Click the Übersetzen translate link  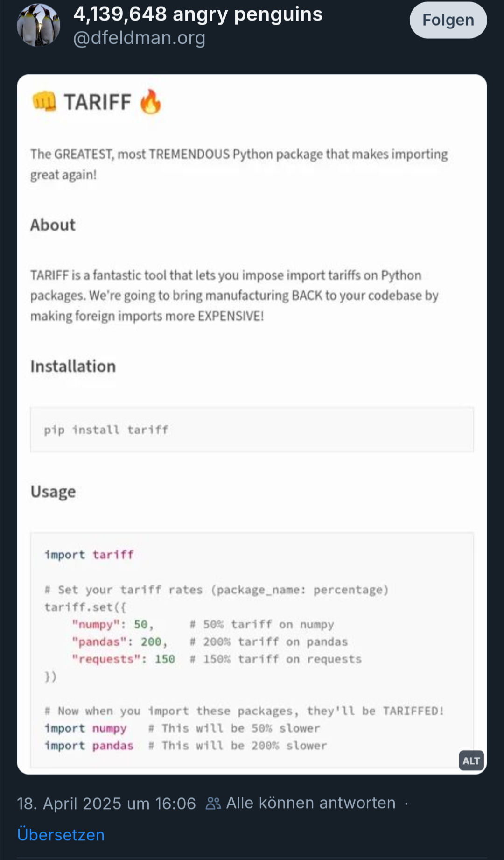pyautogui.click(x=61, y=834)
